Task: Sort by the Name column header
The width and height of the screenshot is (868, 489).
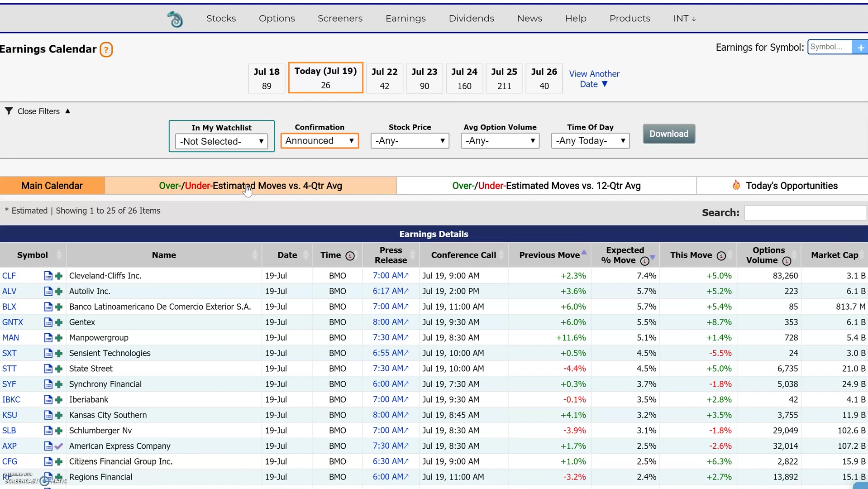Action: (x=164, y=255)
